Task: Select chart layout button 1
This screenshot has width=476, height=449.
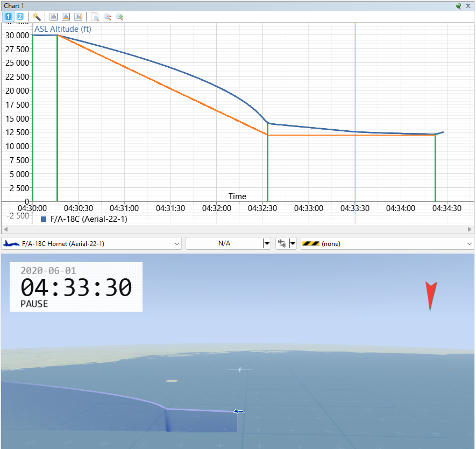Action: click(x=8, y=17)
